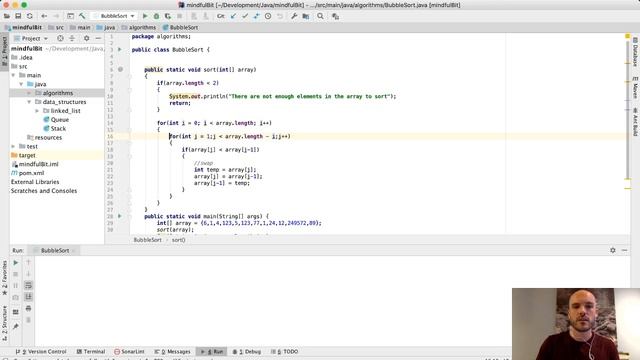640x360 pixels.
Task: Select the Stack class in project tree
Action: point(55,129)
